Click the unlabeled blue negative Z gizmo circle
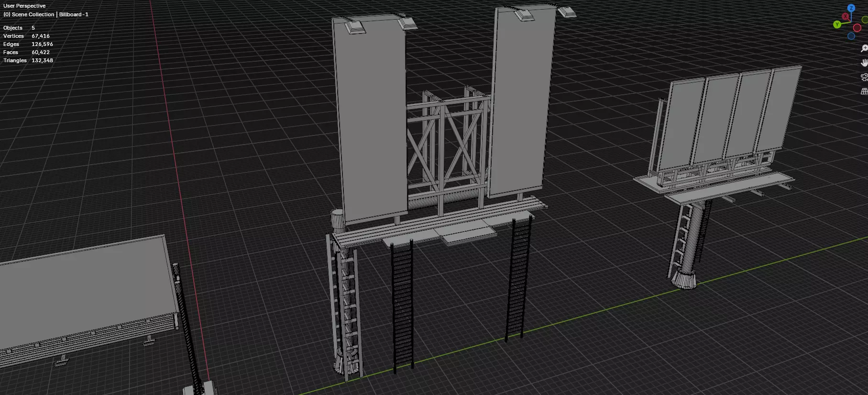The width and height of the screenshot is (868, 395). (851, 36)
